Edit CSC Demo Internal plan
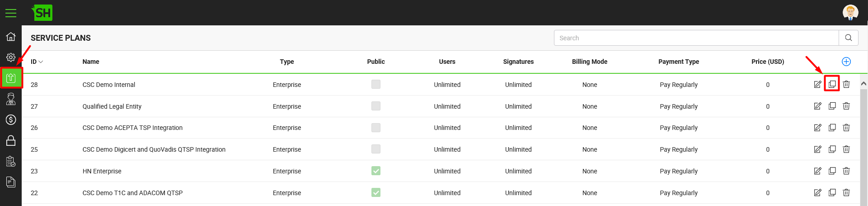 click(817, 84)
